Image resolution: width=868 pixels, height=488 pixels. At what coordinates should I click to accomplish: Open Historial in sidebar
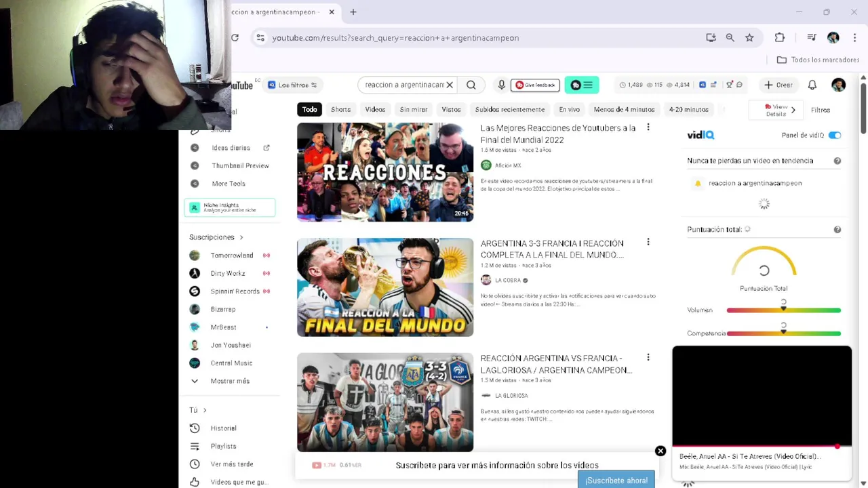[x=224, y=428]
